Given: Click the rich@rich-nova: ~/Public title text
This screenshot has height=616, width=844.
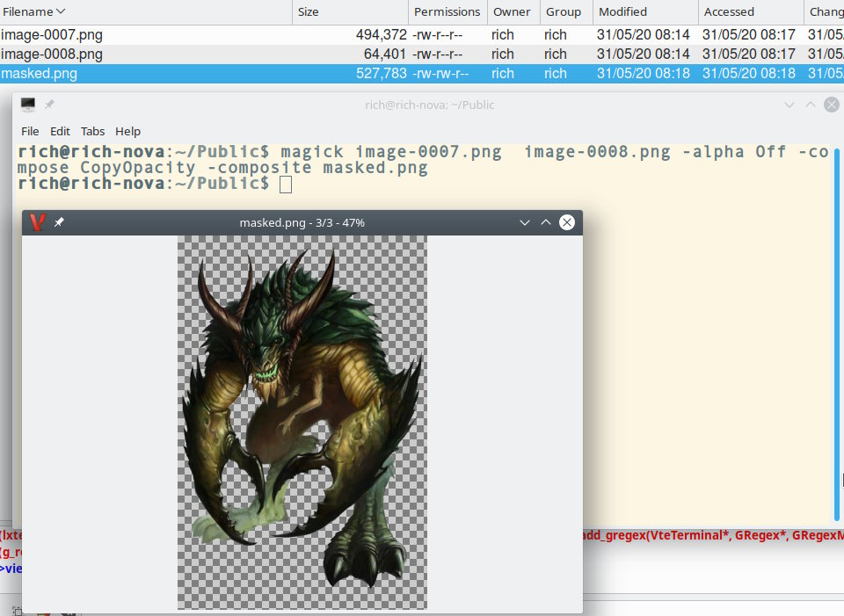Looking at the screenshot, I should click(x=430, y=105).
